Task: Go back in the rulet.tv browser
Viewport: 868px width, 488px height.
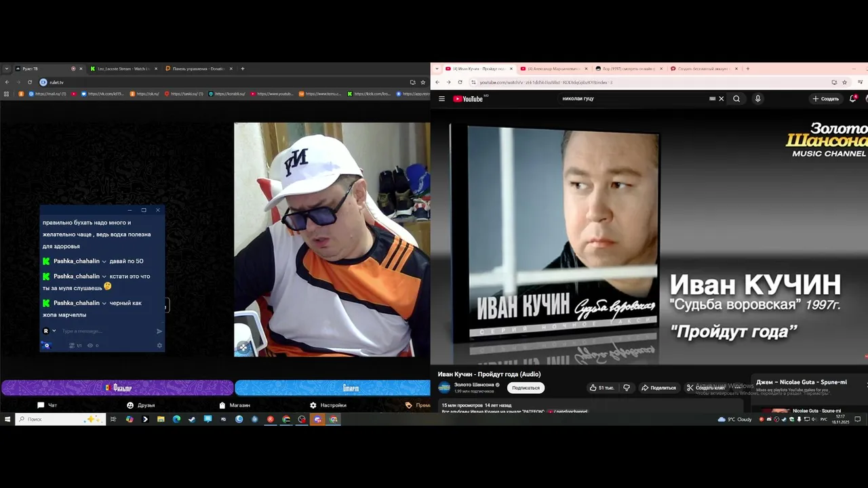Action: pyautogui.click(x=7, y=82)
